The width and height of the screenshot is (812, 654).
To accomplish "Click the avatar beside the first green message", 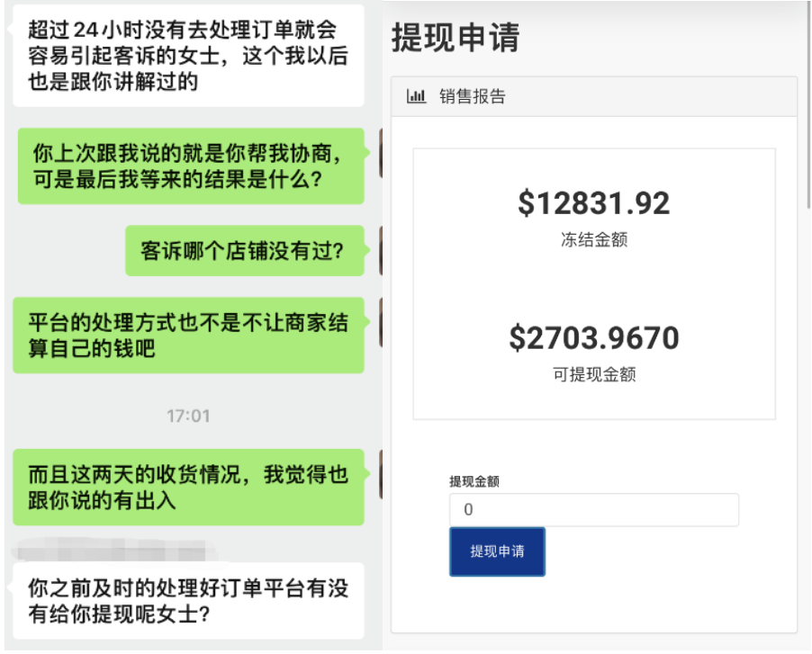I will (x=383, y=155).
